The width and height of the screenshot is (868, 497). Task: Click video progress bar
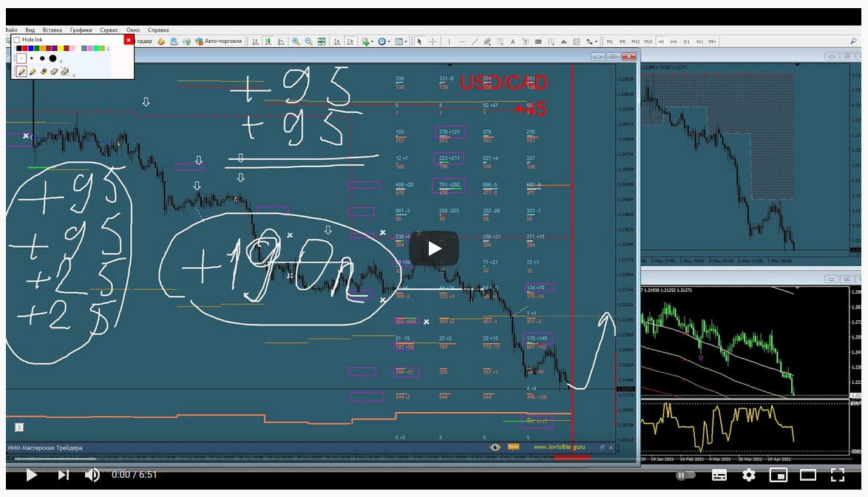[433, 459]
